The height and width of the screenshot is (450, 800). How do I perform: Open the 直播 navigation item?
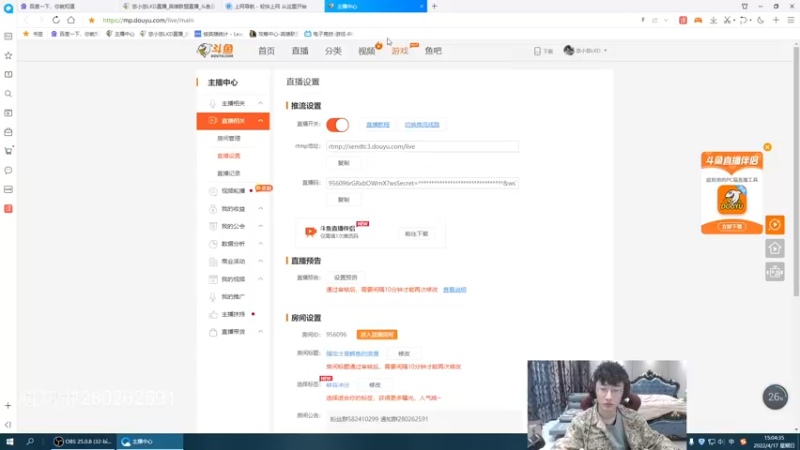click(300, 51)
